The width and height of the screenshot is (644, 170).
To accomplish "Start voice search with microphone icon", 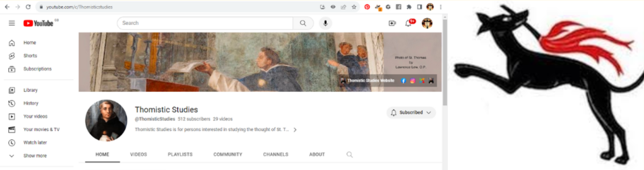I will pyautogui.click(x=325, y=23).
